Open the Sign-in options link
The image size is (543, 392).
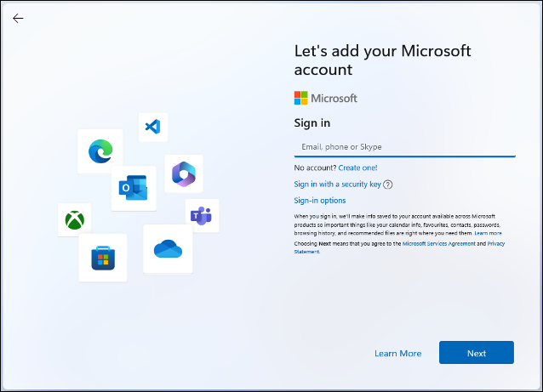click(320, 201)
